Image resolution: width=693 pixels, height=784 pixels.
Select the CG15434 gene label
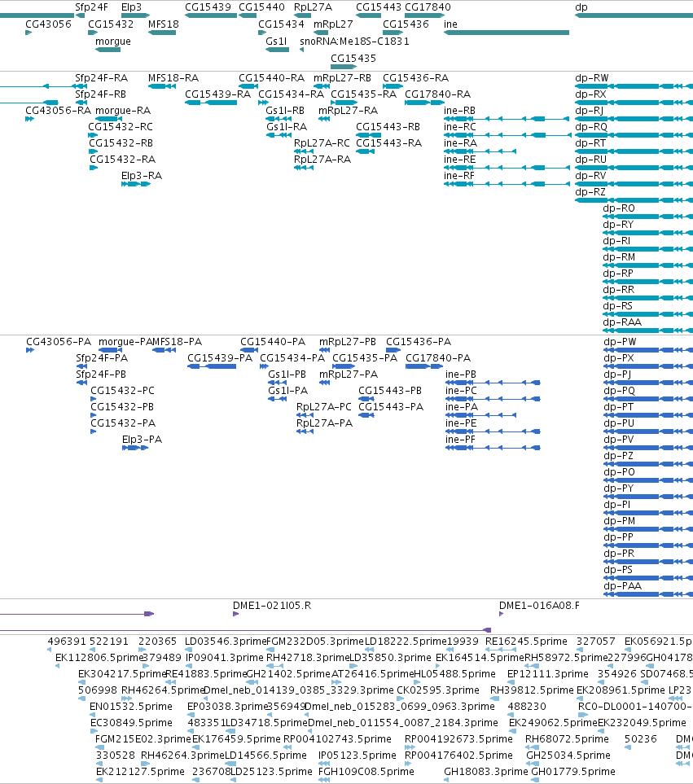281,24
